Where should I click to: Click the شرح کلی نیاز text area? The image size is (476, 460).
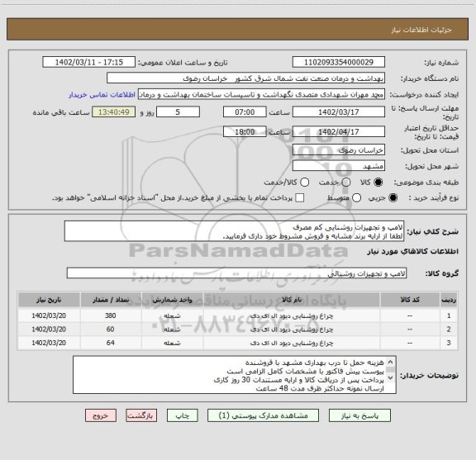coord(234,231)
